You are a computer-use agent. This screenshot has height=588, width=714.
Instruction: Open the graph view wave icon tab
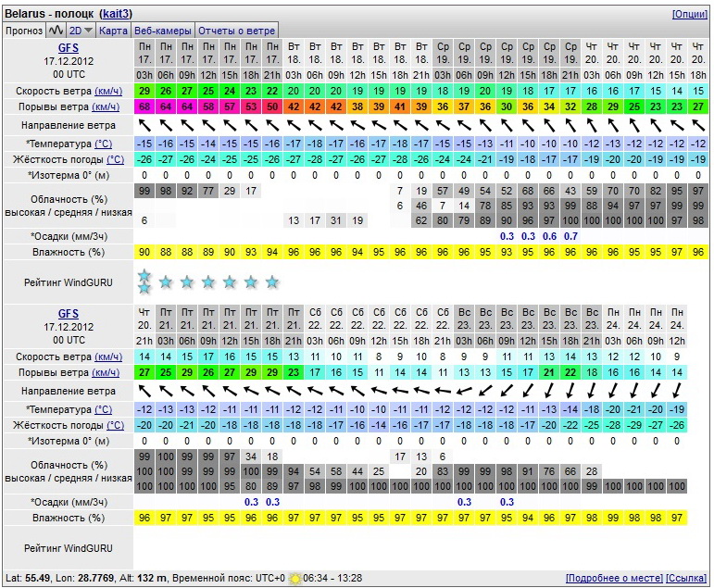click(56, 31)
